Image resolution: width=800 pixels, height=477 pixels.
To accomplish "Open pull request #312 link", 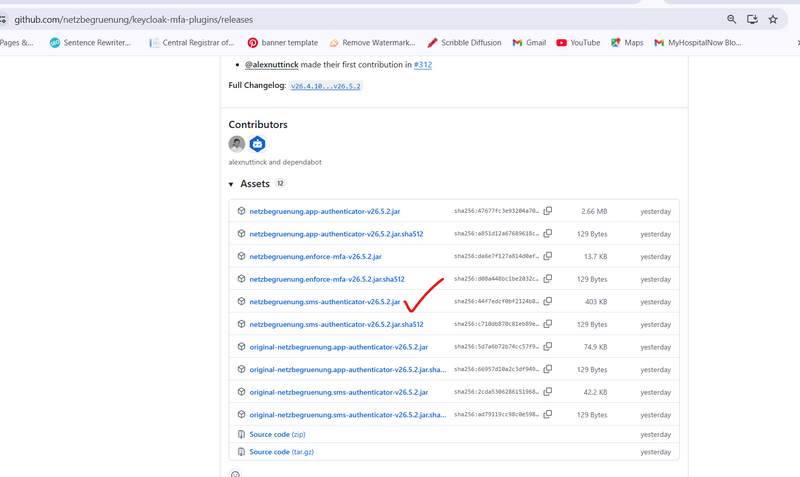I will tap(422, 64).
